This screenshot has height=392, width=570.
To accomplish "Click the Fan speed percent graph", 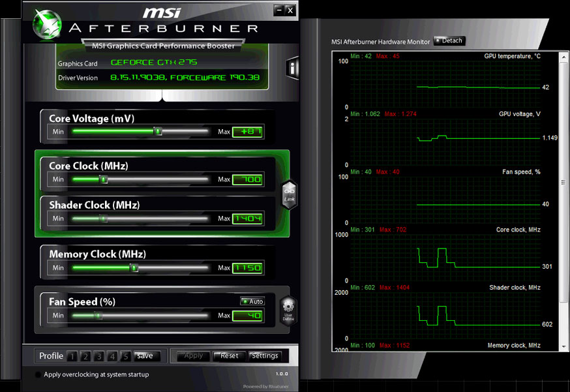I will 445,200.
